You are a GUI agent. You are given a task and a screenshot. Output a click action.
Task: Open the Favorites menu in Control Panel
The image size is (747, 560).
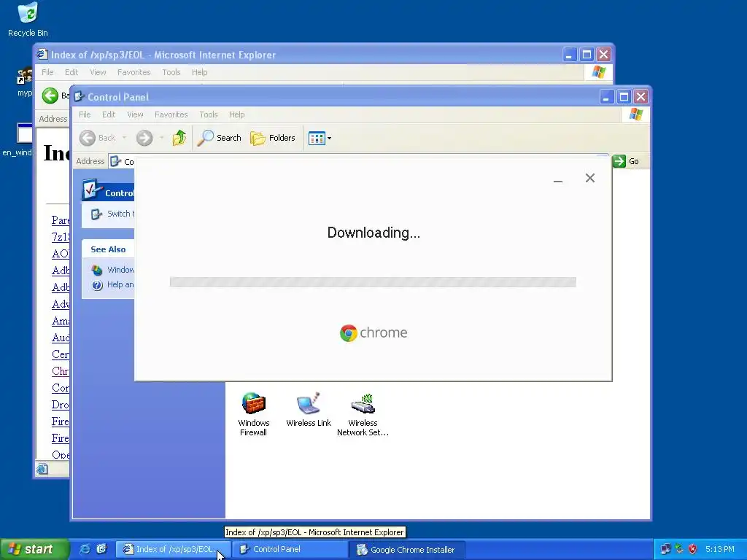171,114
